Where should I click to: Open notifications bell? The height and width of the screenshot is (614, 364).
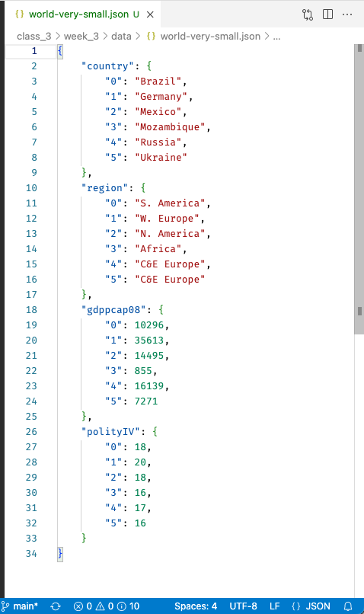pos(348,606)
